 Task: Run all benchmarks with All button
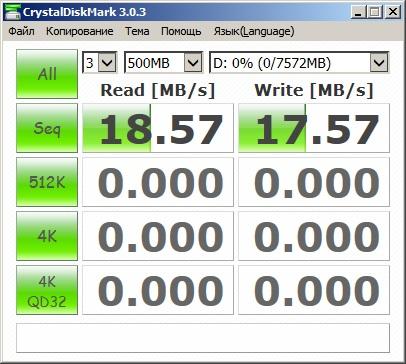coord(47,74)
